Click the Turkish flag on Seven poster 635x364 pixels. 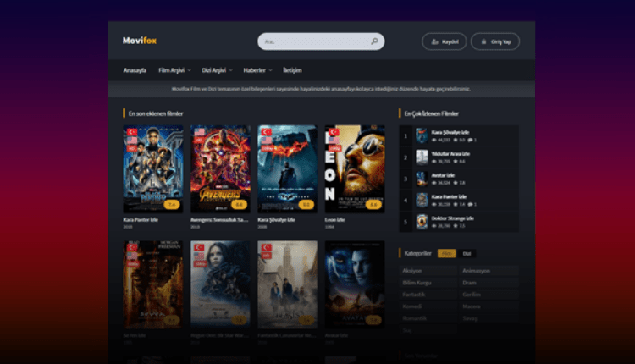click(132, 248)
